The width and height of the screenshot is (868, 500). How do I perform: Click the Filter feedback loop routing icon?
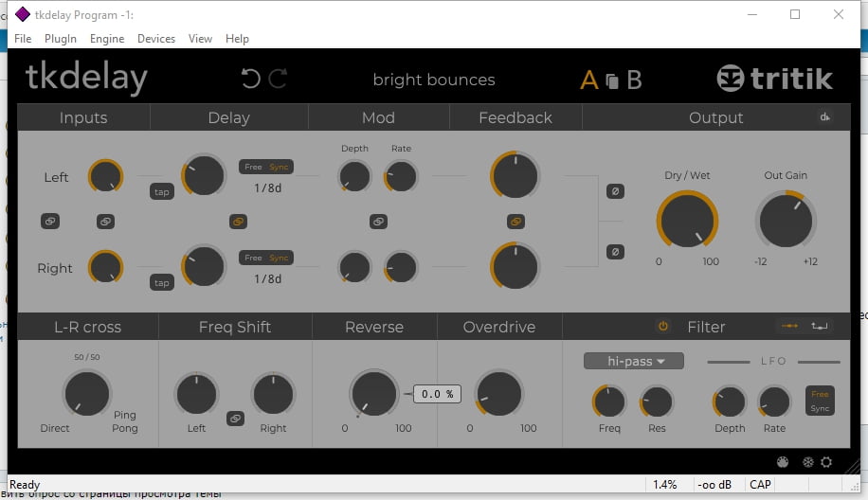[820, 326]
